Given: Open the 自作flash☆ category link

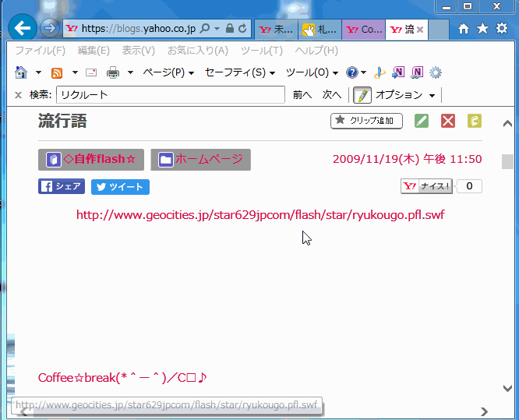Looking at the screenshot, I should [x=91, y=160].
